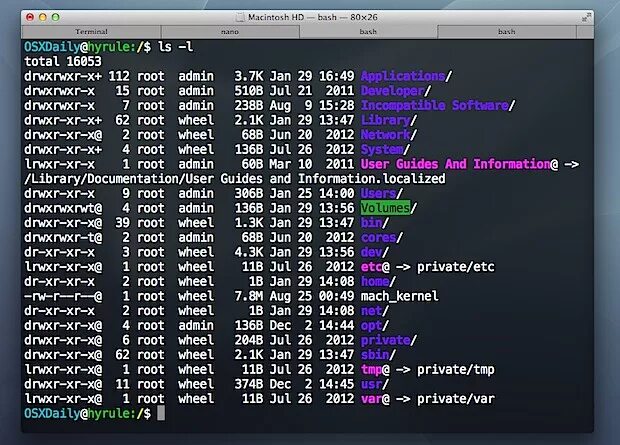Click the 'drwxrwxr-x+' permissions of Applications
Image resolution: width=620 pixels, height=445 pixels.
(x=63, y=76)
